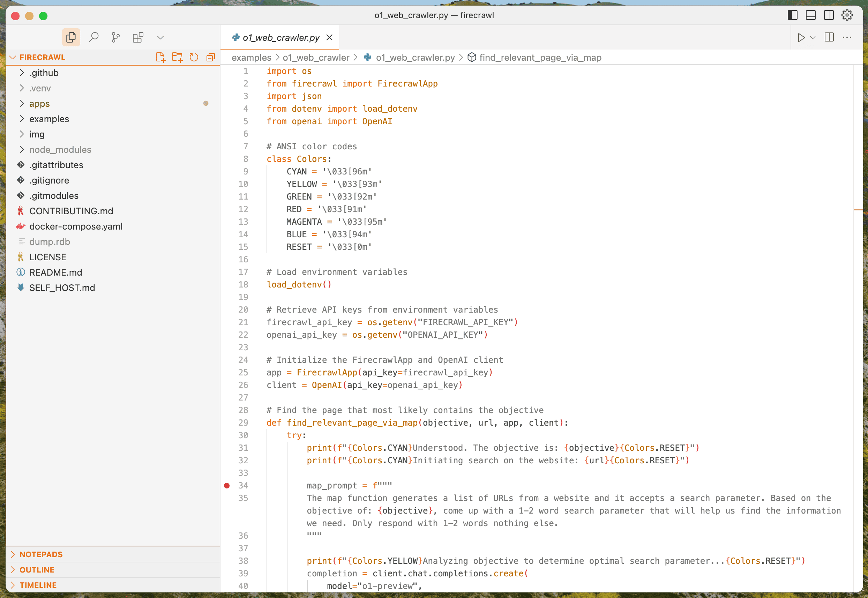Image resolution: width=868 pixels, height=598 pixels.
Task: Open docker-compose.yaml file
Action: click(x=76, y=226)
